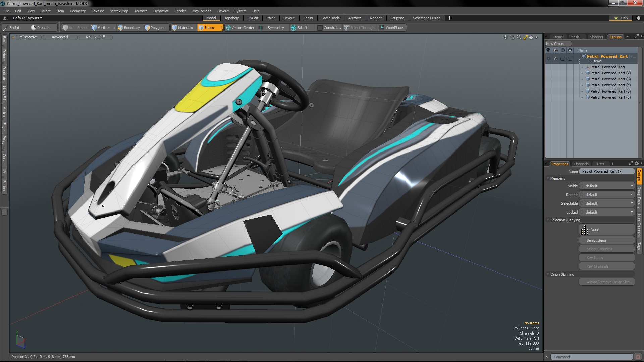Open the Geometry menu
This screenshot has height=362, width=644.
click(77, 11)
